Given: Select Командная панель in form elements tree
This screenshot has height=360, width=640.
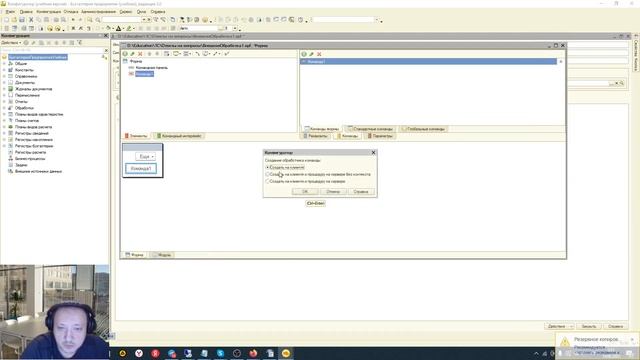Looking at the screenshot, I should coord(151,67).
